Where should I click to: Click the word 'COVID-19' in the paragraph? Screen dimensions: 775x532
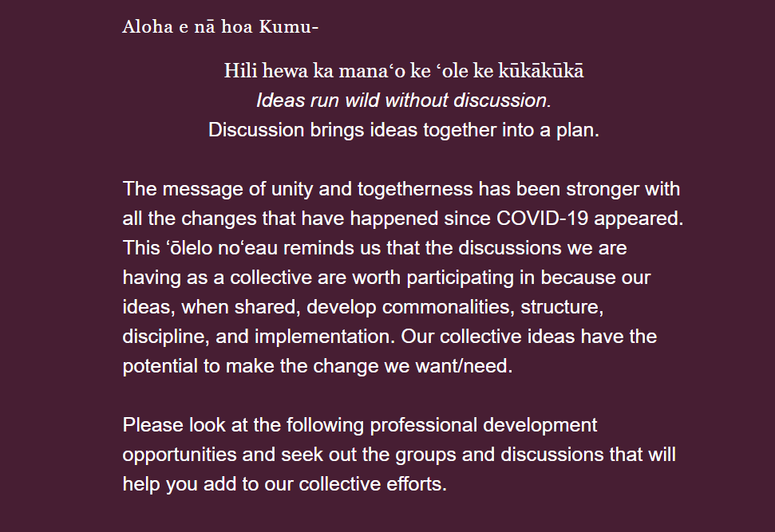(542, 219)
